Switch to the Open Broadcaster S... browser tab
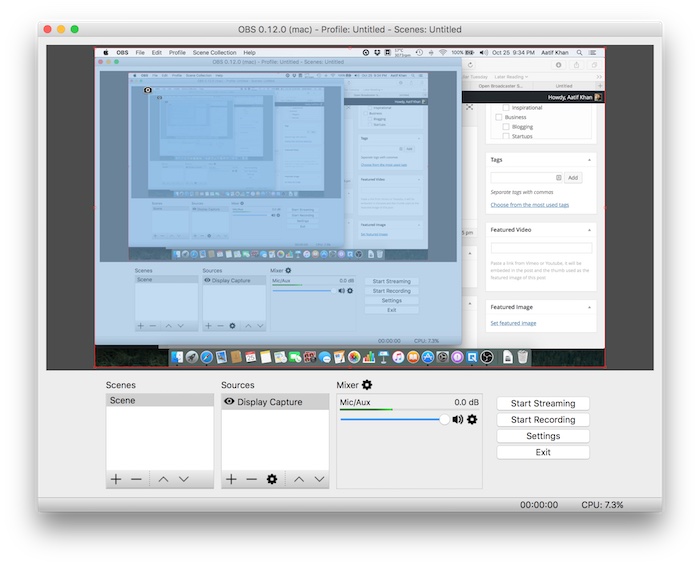This screenshot has height=566, width=700. point(500,86)
